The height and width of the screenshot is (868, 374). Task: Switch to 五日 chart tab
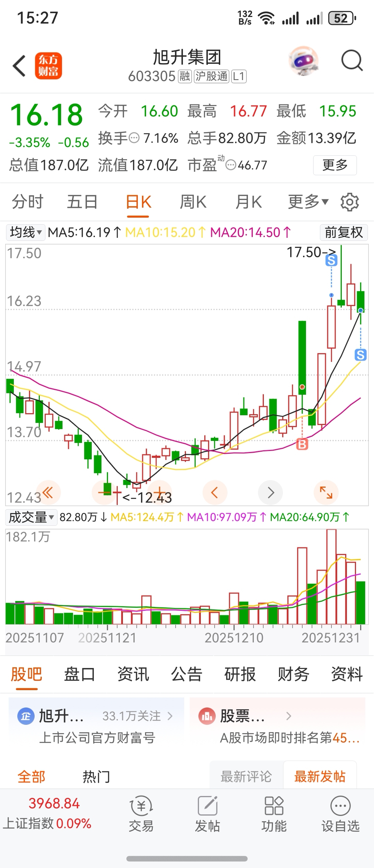(x=82, y=202)
